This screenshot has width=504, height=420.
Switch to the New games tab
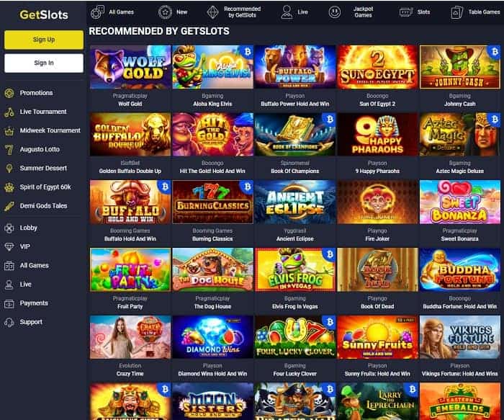(174, 12)
